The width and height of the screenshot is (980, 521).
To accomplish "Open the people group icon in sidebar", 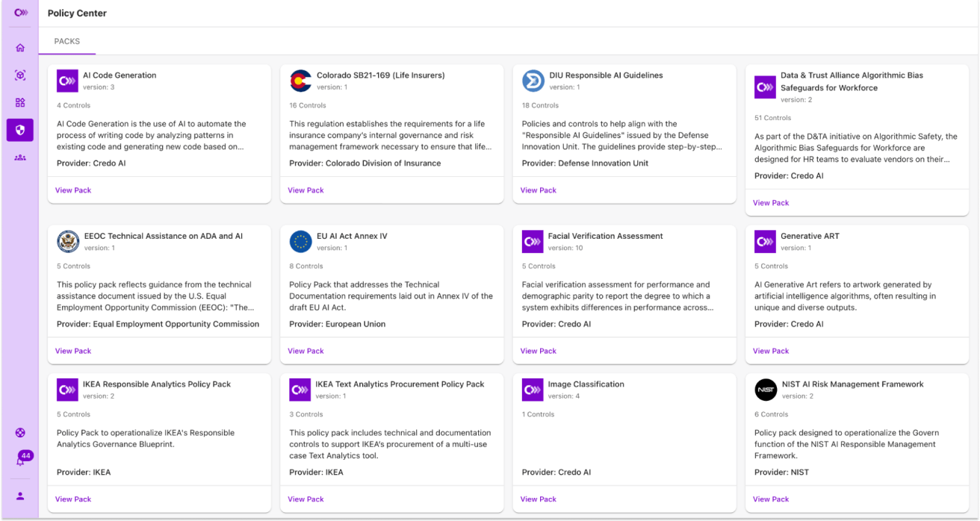I will point(20,157).
